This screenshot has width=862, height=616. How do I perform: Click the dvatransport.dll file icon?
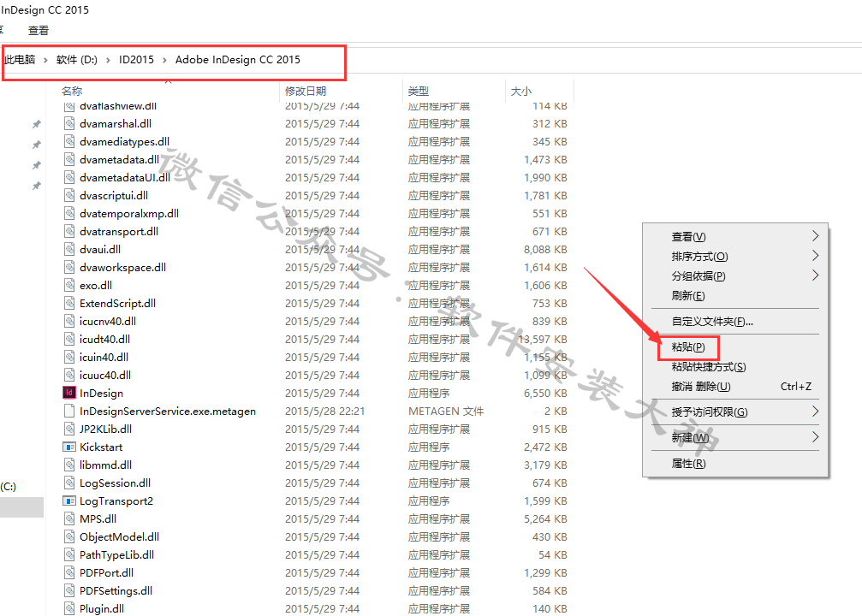[x=69, y=231]
